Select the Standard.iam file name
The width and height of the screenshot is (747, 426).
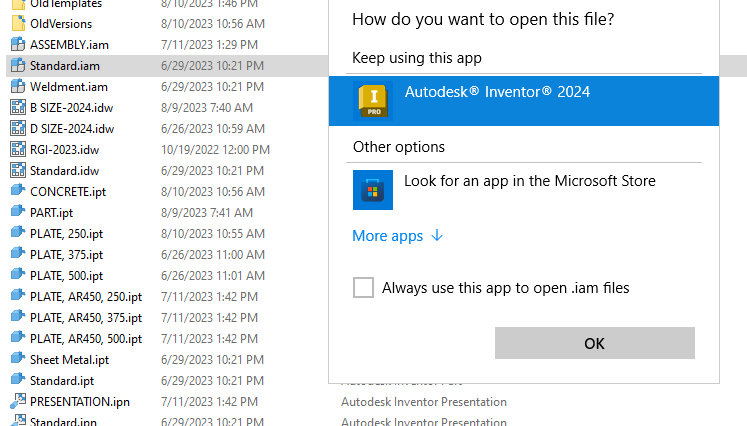65,66
